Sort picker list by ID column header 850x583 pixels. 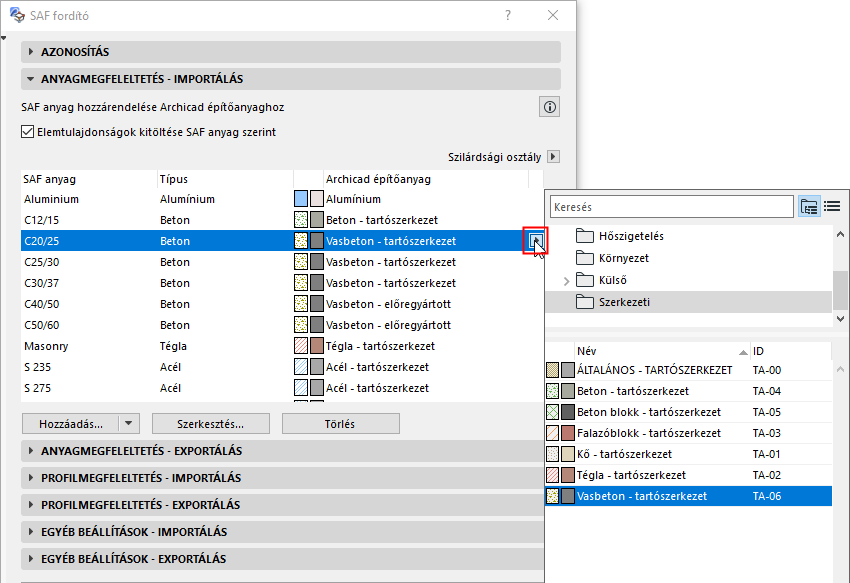(x=790, y=351)
